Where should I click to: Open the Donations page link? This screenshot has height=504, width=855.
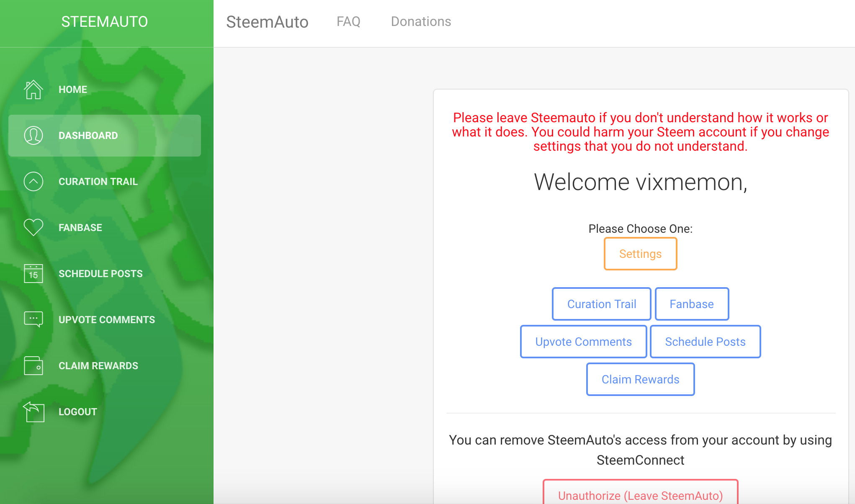(421, 21)
